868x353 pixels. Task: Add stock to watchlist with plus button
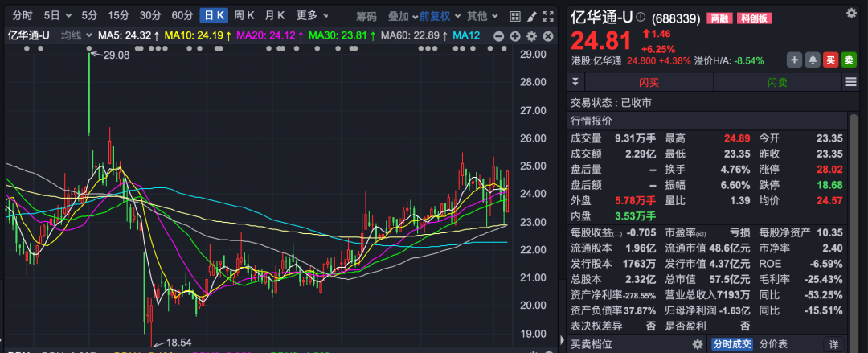click(794, 60)
